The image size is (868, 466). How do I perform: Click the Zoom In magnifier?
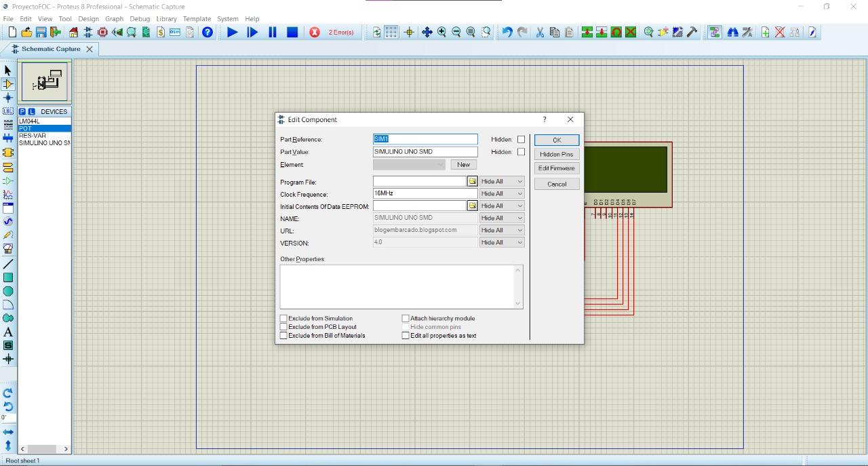click(441, 32)
